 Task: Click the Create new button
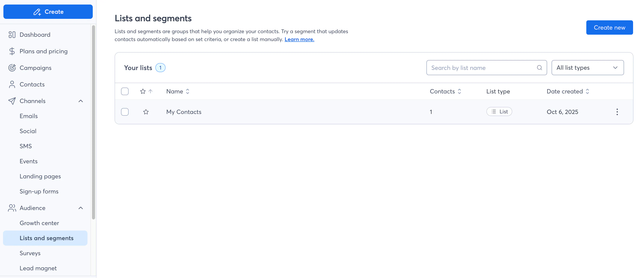pos(609,27)
